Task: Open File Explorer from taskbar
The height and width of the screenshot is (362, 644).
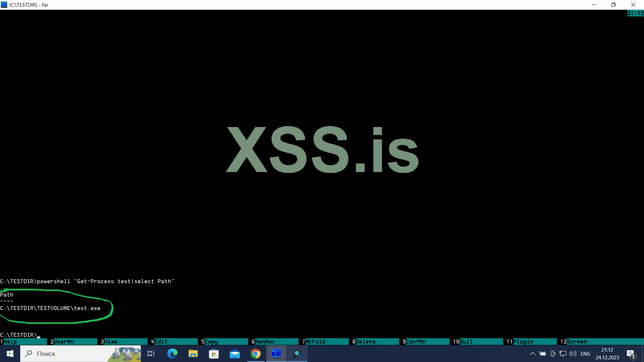Action: point(193,354)
